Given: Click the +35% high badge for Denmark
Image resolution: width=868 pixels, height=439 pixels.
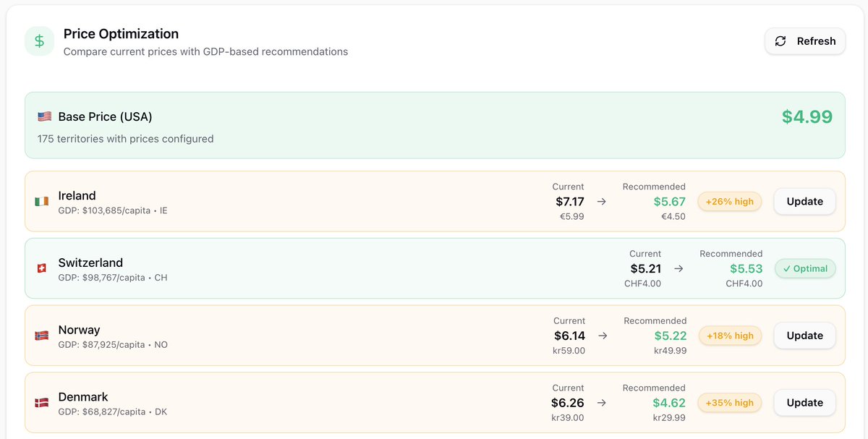Looking at the screenshot, I should coord(729,402).
